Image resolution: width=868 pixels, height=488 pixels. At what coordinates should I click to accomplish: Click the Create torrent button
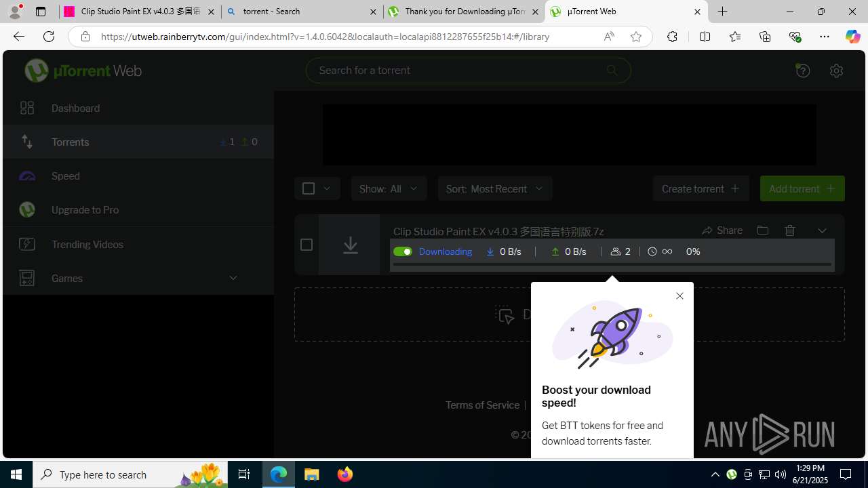tap(701, 188)
